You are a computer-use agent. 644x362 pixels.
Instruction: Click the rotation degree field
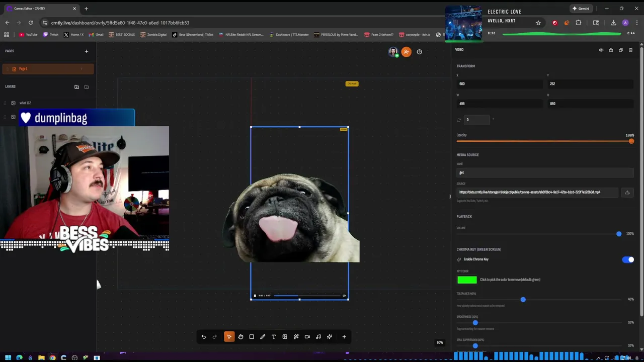click(x=477, y=120)
